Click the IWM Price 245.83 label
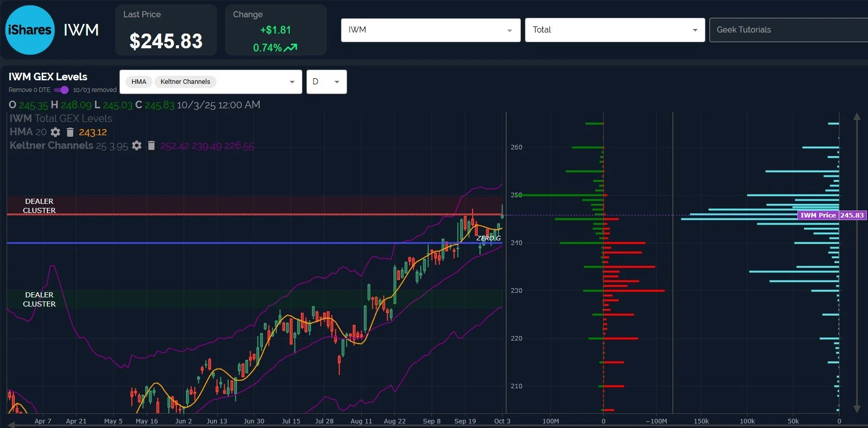 [831, 215]
